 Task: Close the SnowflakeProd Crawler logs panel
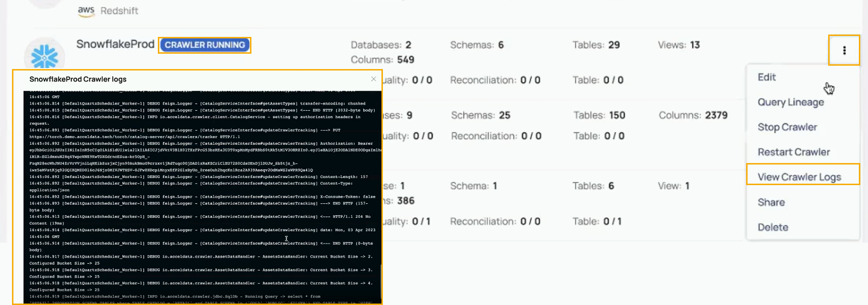(374, 79)
